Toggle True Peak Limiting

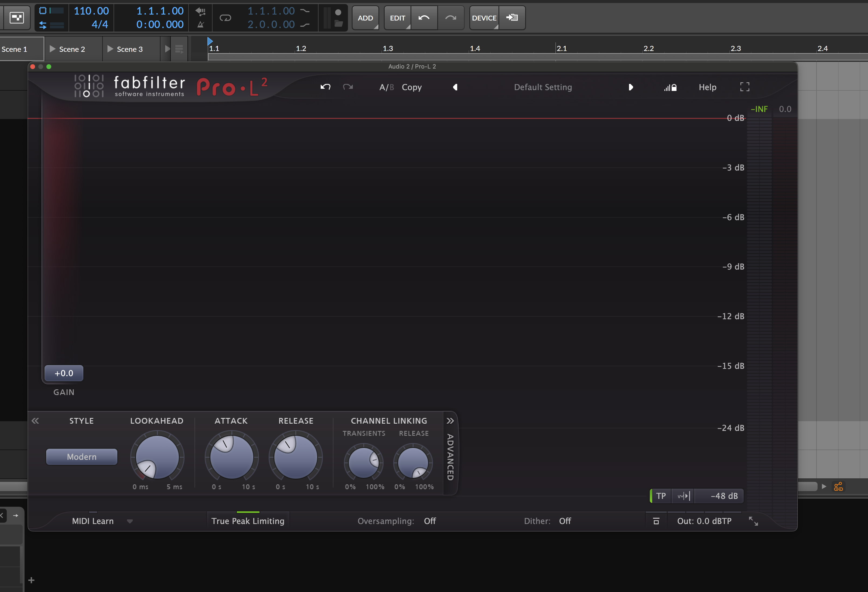click(248, 521)
